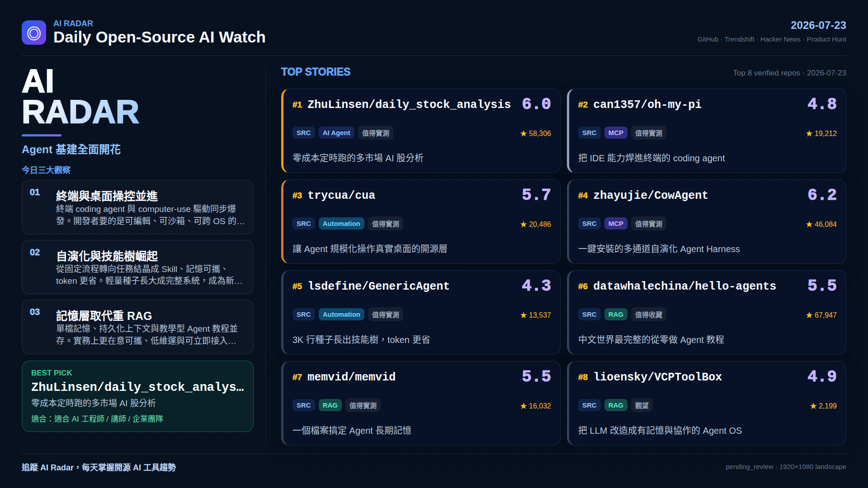Click the MCP tag on CowAgent card
Viewport: 868px width, 488px height.
(616, 224)
